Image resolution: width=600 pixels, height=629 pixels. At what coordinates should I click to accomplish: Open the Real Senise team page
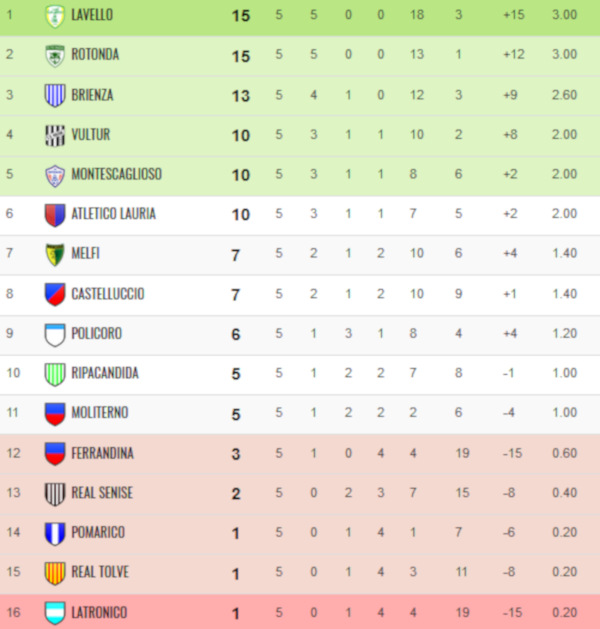(x=102, y=493)
